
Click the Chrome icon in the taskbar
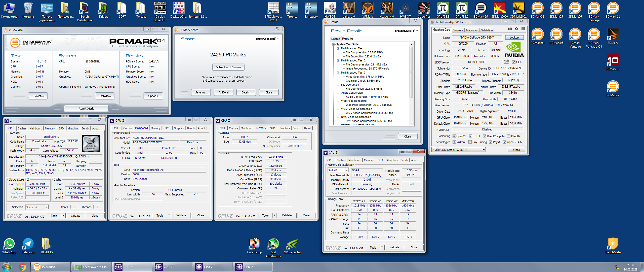pyautogui.click(x=22, y=267)
